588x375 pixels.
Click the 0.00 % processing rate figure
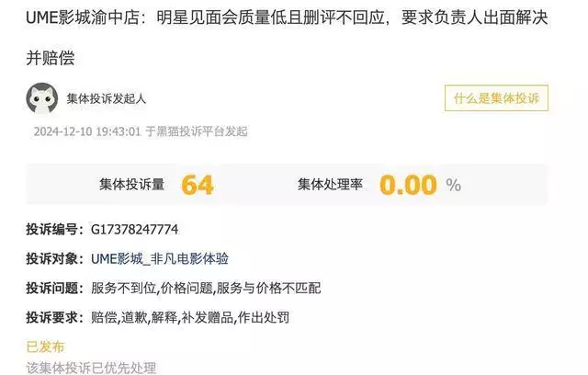(421, 185)
